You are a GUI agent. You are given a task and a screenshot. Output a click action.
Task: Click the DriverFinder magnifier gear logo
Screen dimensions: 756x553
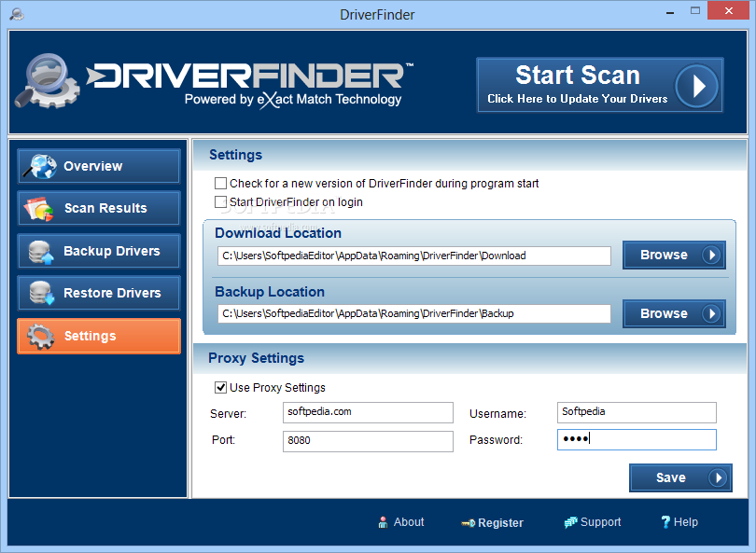pyautogui.click(x=48, y=81)
